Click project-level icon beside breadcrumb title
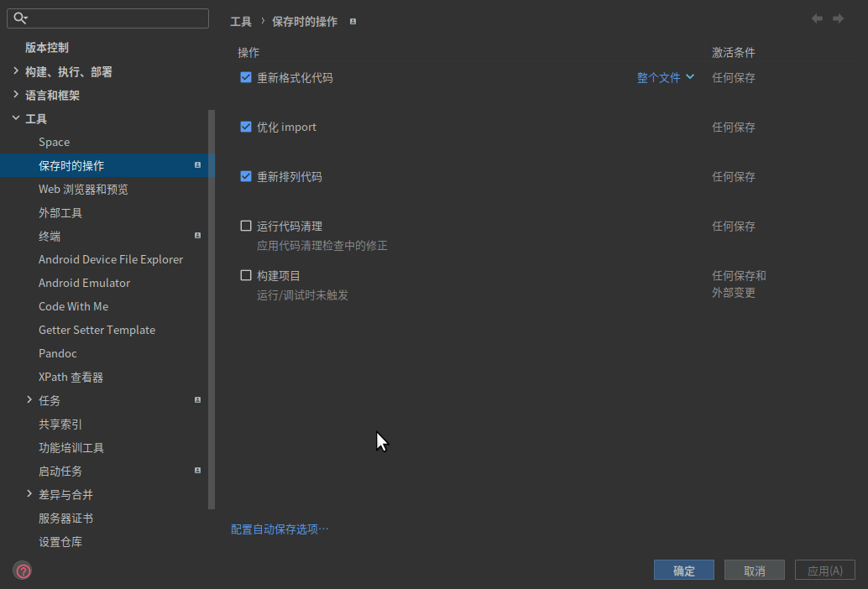 [x=353, y=22]
